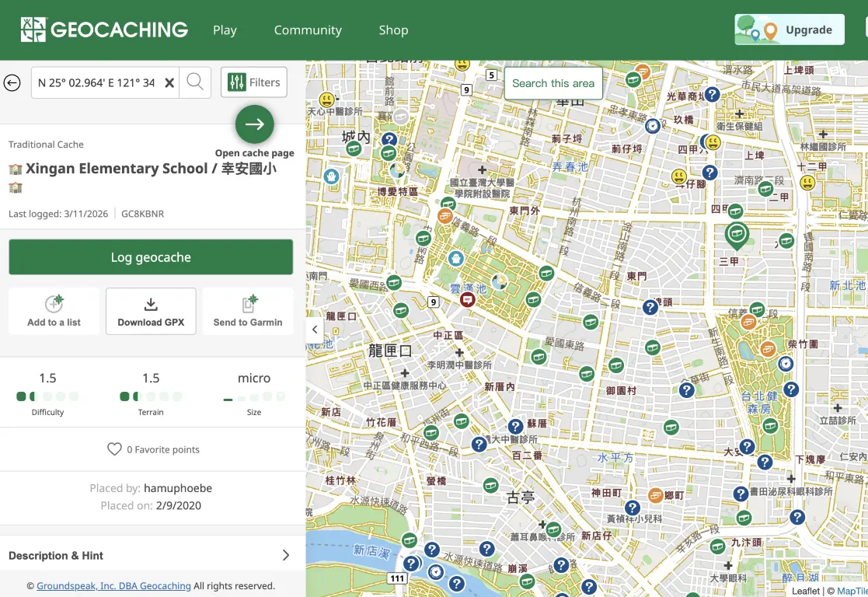
Task: Clear the coordinates search text
Action: coord(169,82)
